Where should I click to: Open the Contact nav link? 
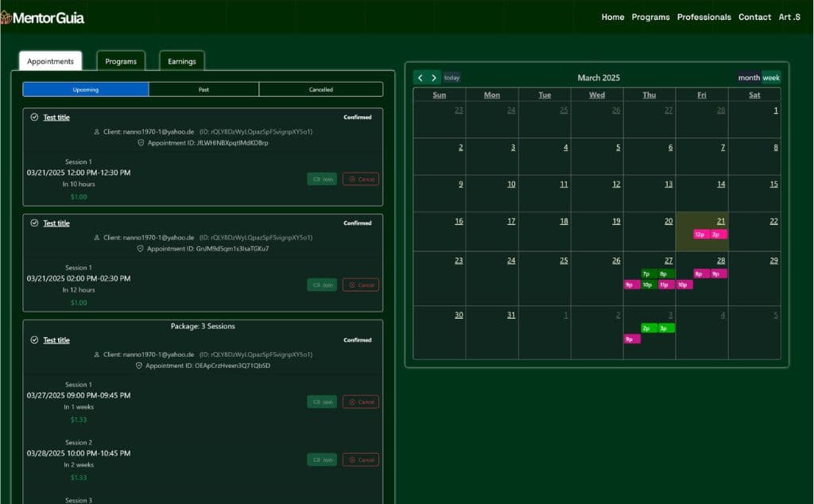754,17
